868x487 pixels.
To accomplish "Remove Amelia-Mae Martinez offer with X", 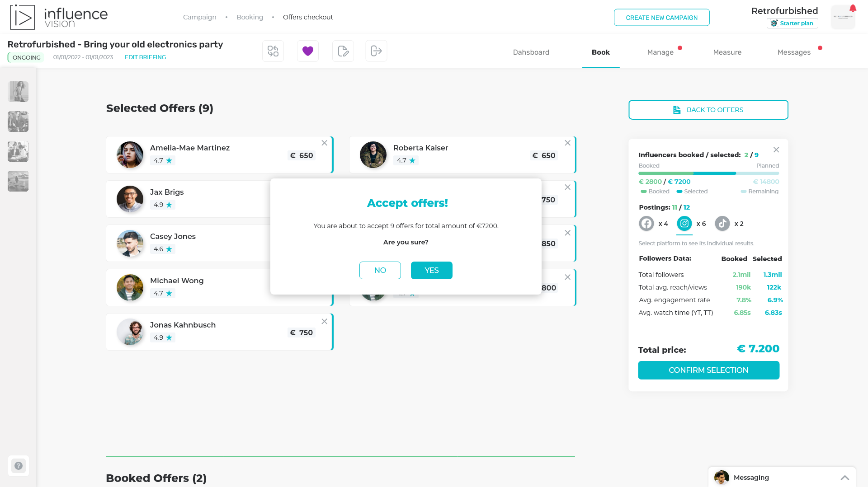I will pos(325,143).
